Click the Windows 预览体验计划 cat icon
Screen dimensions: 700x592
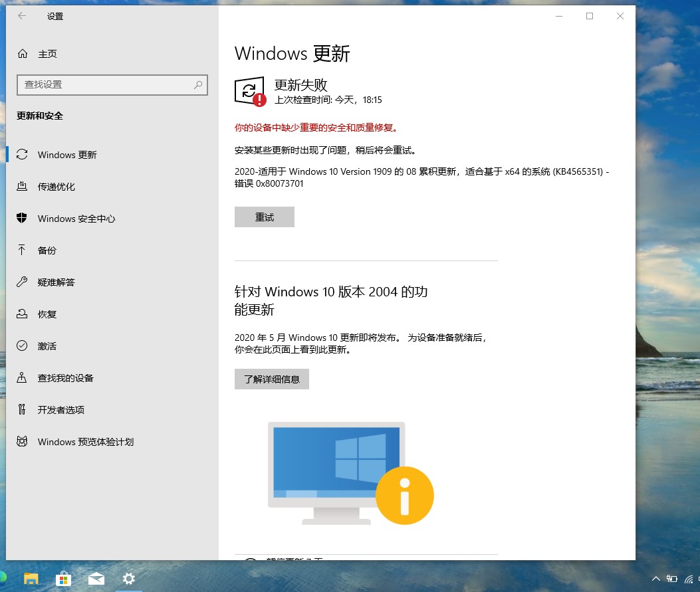point(22,442)
